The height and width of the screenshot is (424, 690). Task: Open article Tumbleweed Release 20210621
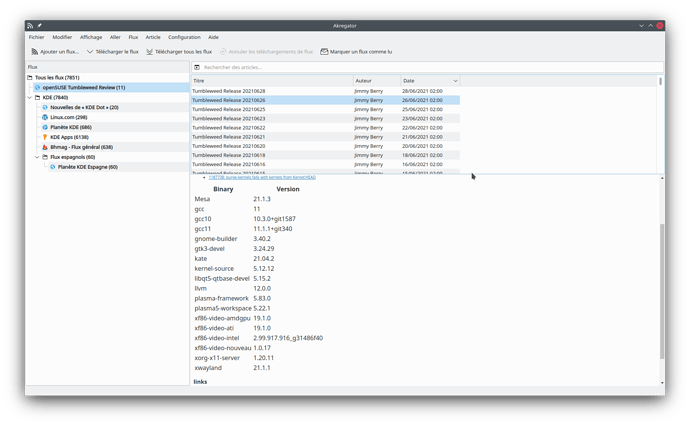pyautogui.click(x=228, y=137)
